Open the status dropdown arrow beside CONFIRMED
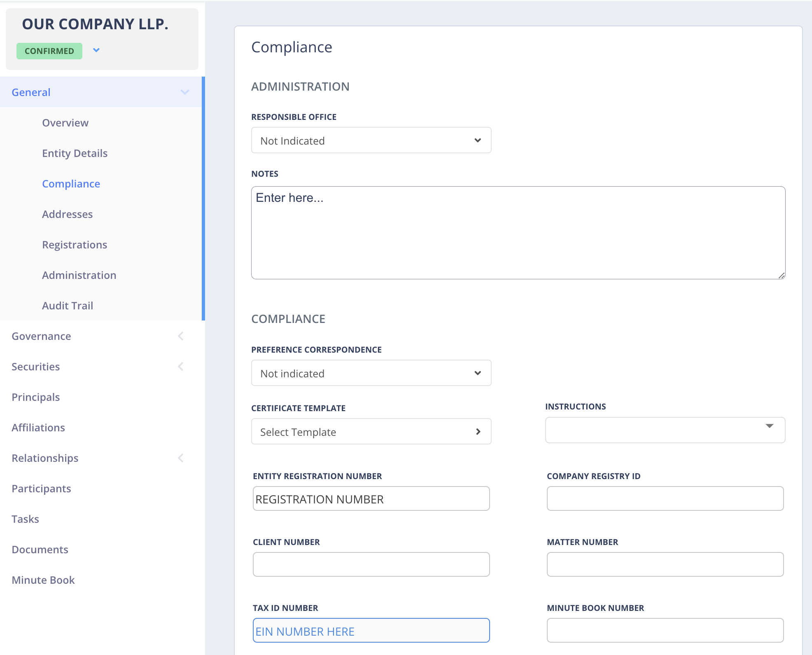Screen dimensions: 812x655 [96, 50]
